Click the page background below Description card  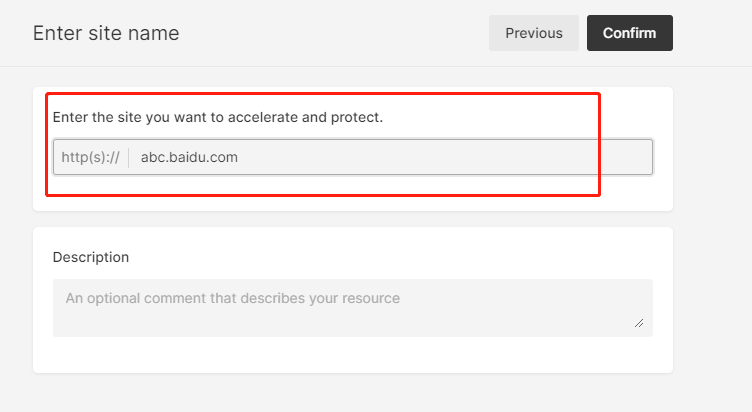350,393
